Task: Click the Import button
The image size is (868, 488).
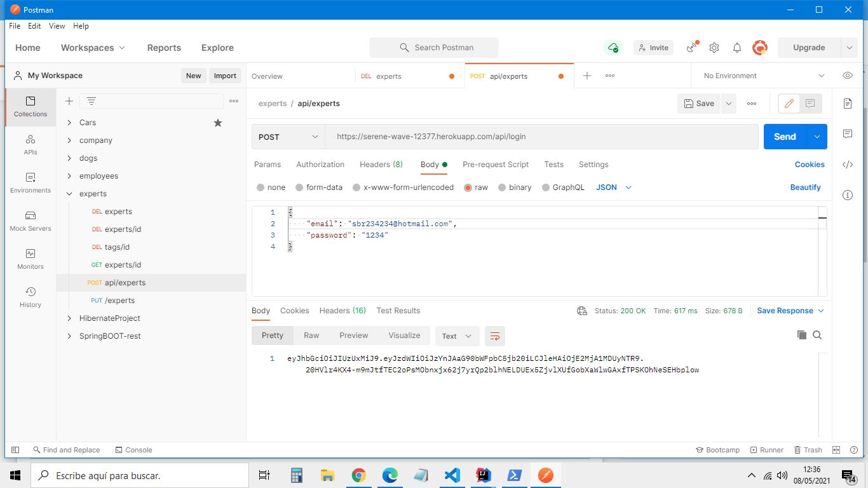Action: [x=225, y=76]
